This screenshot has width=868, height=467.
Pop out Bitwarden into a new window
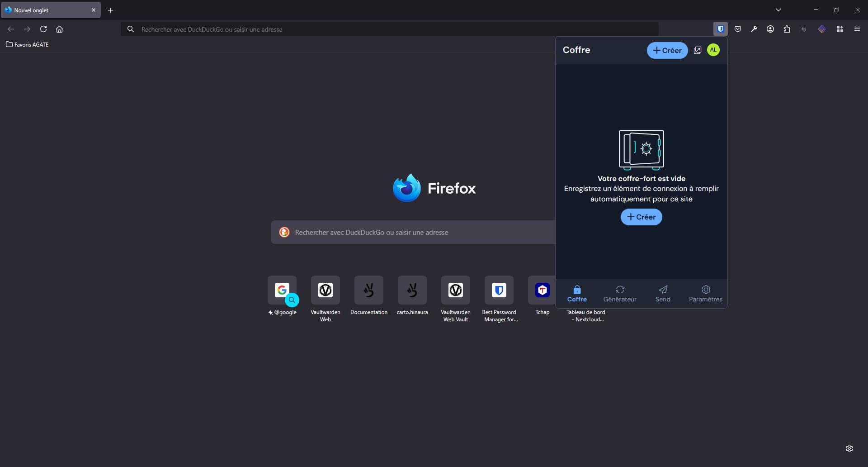tap(697, 50)
